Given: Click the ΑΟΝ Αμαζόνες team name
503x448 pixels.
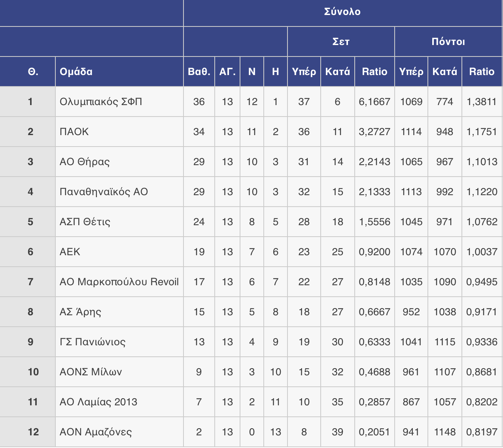Looking at the screenshot, I should [96, 432].
